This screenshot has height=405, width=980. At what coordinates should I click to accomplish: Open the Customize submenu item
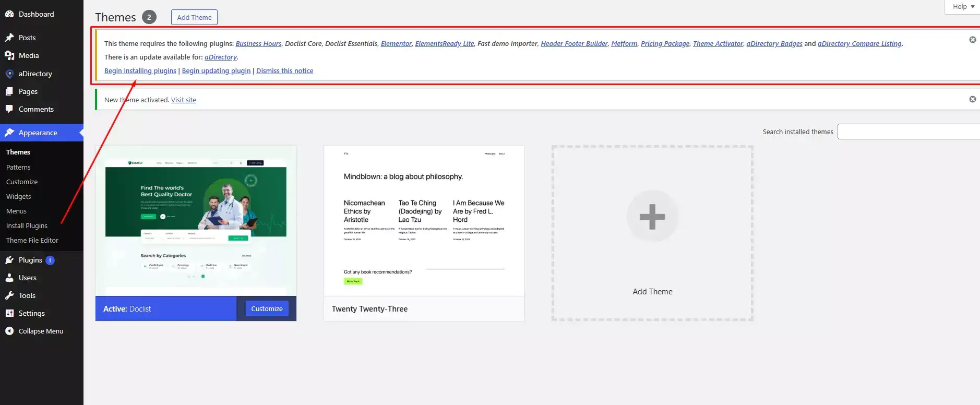pyautogui.click(x=22, y=182)
